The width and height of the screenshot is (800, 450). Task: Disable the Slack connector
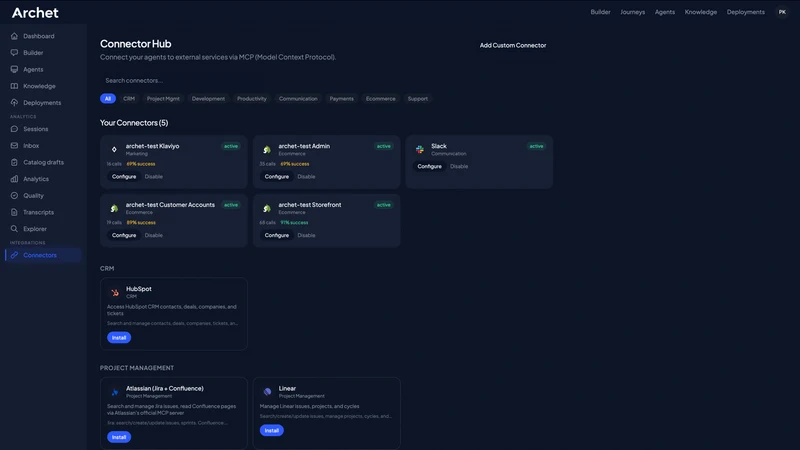coord(459,166)
